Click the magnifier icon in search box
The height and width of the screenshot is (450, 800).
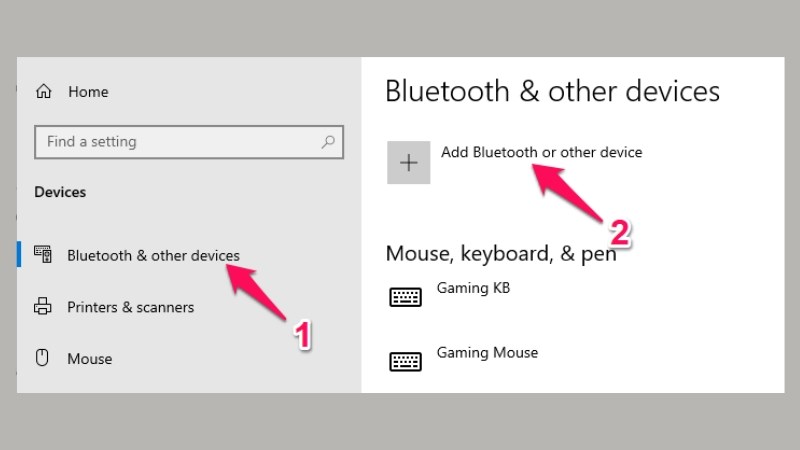point(328,142)
